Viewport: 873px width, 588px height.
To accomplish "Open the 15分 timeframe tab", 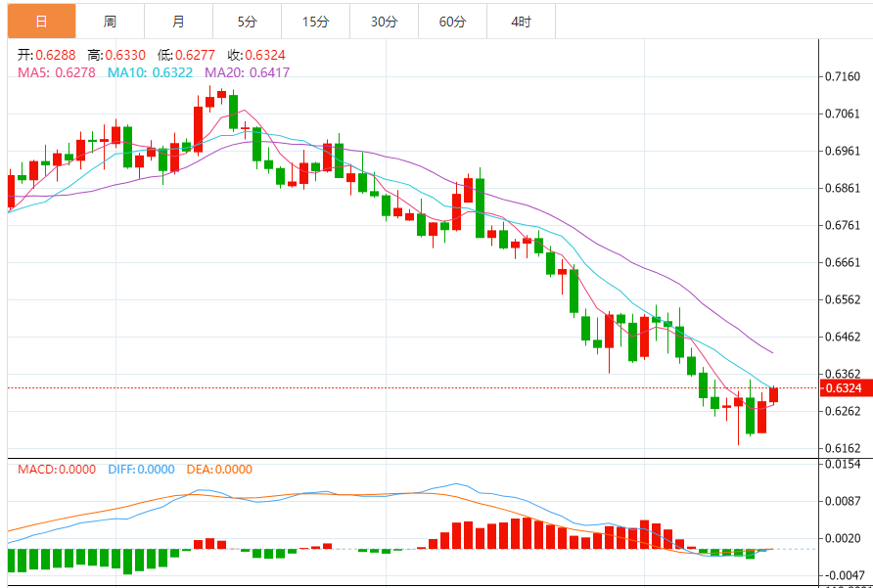I will [x=316, y=22].
